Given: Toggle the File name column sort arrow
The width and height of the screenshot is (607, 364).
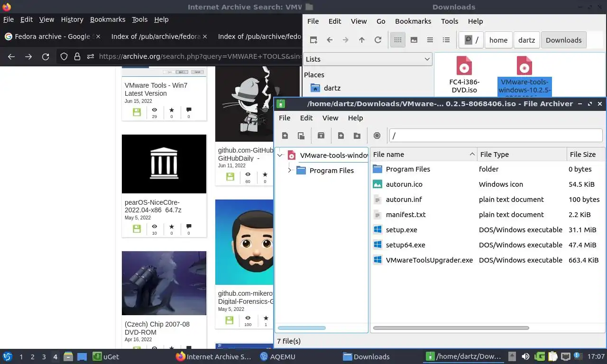Looking at the screenshot, I should point(472,154).
